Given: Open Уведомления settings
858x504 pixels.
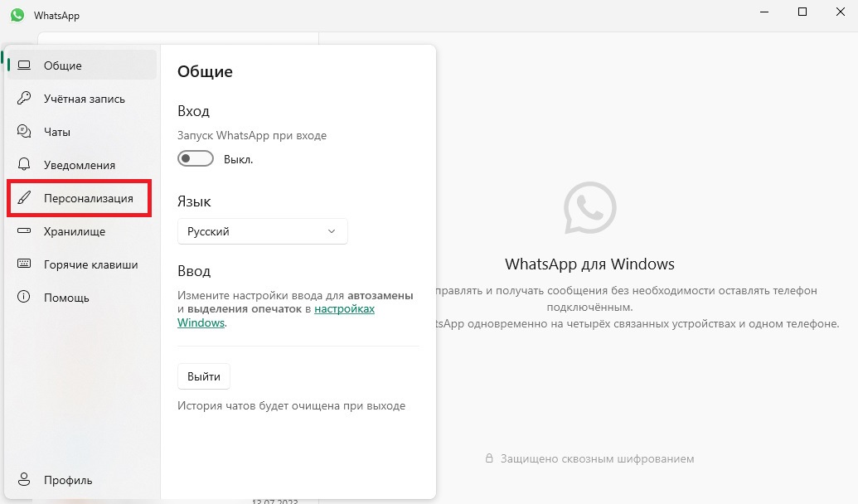Looking at the screenshot, I should [82, 165].
